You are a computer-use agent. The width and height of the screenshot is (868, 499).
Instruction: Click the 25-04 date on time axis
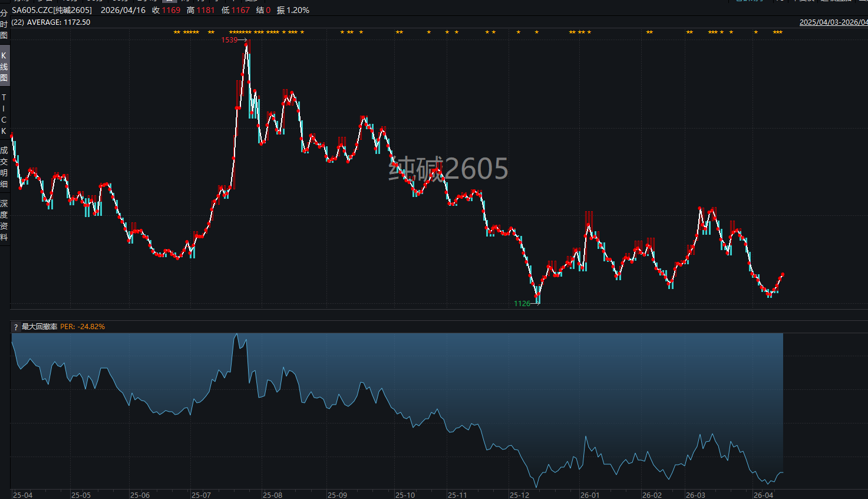tap(22, 495)
